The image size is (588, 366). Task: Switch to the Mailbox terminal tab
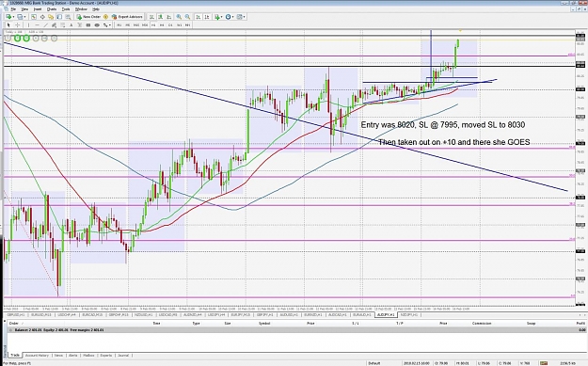88,355
